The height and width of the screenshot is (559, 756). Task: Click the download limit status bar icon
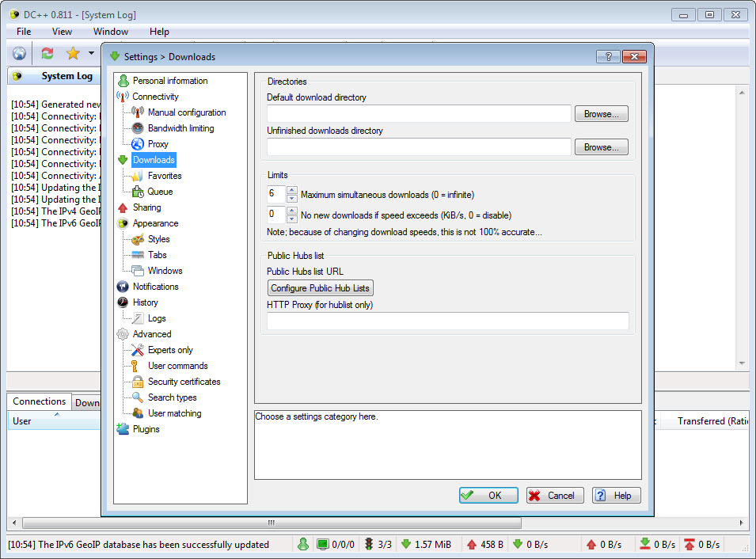[644, 545]
